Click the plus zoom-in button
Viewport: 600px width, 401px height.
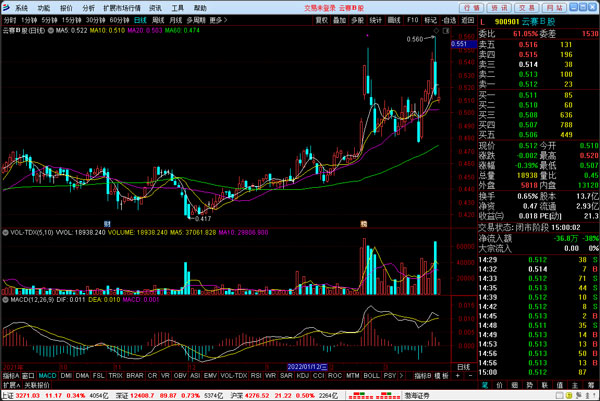(458, 376)
